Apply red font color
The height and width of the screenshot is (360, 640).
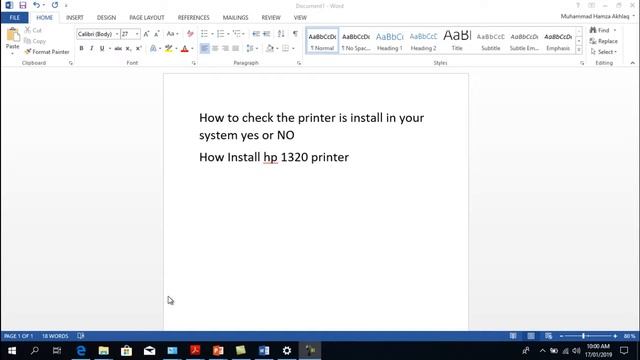184,49
